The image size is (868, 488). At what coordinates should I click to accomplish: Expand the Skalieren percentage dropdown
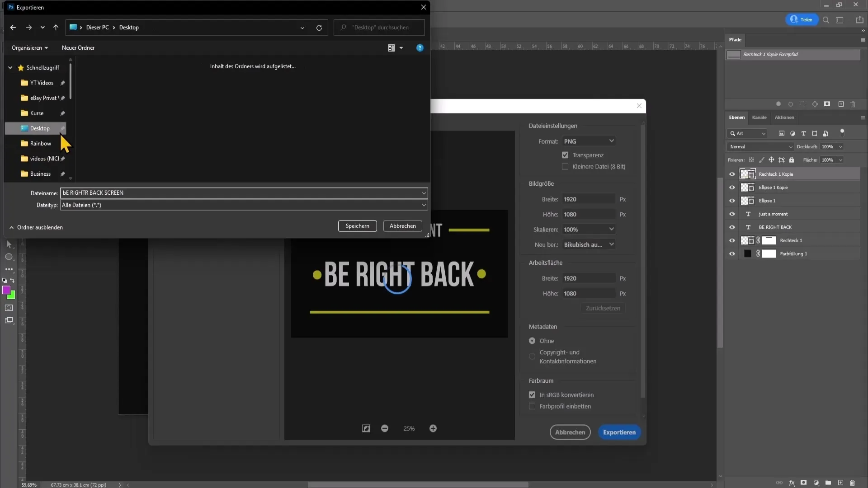point(611,229)
